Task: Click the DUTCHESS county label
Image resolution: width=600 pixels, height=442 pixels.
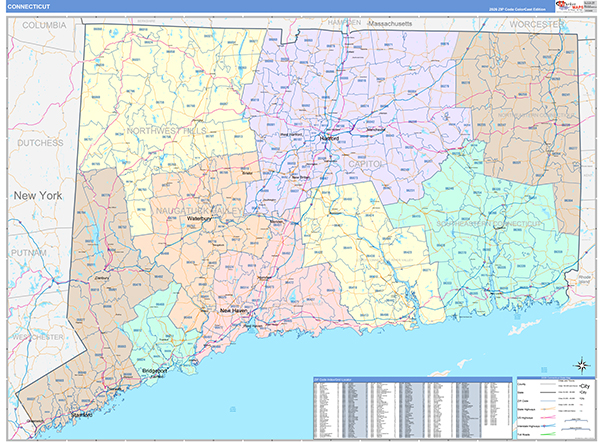Action: (x=40, y=143)
